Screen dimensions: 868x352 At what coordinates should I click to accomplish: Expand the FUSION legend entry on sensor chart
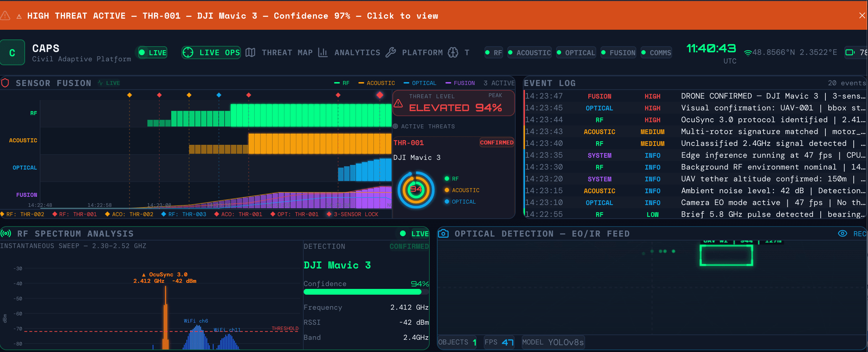(x=460, y=83)
